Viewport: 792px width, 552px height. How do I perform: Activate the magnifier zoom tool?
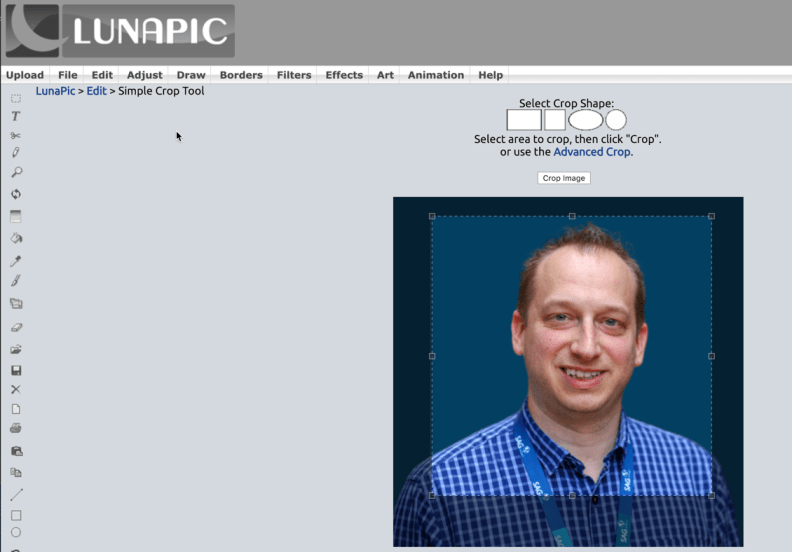coord(16,172)
